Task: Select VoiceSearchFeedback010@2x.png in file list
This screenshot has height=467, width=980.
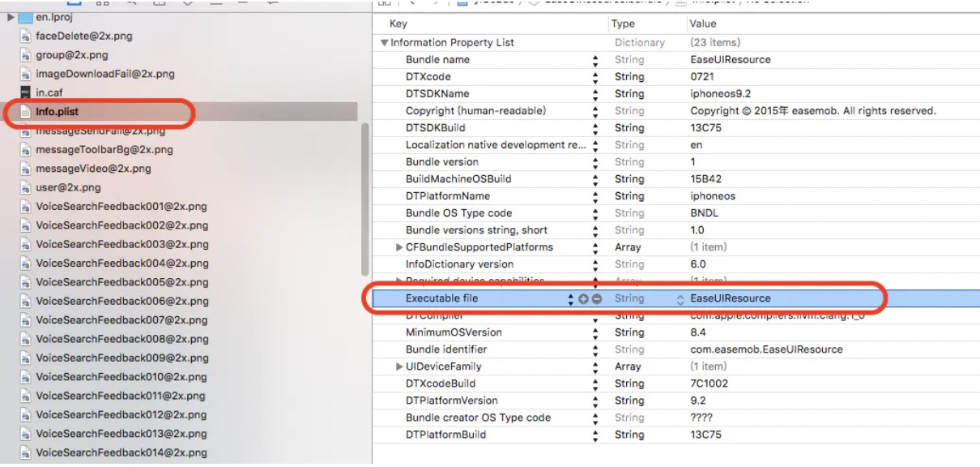Action: point(121,377)
